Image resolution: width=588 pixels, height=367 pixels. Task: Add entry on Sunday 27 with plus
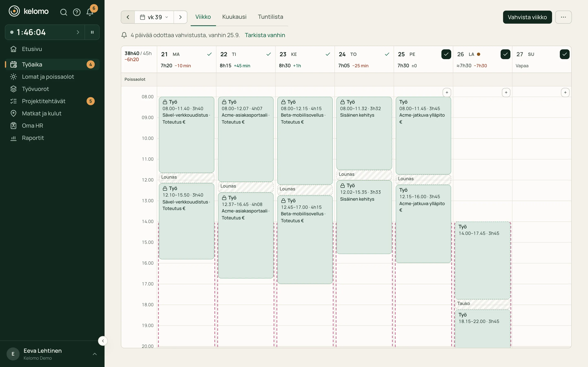(565, 93)
